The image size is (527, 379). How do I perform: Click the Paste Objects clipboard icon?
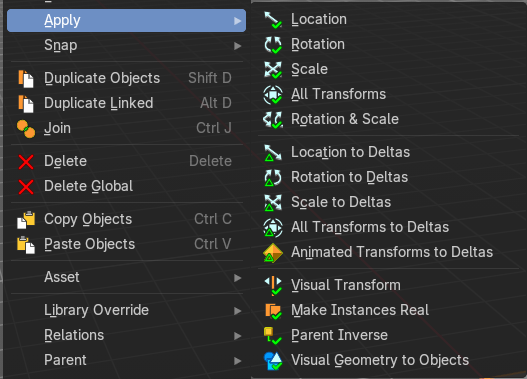tap(26, 245)
